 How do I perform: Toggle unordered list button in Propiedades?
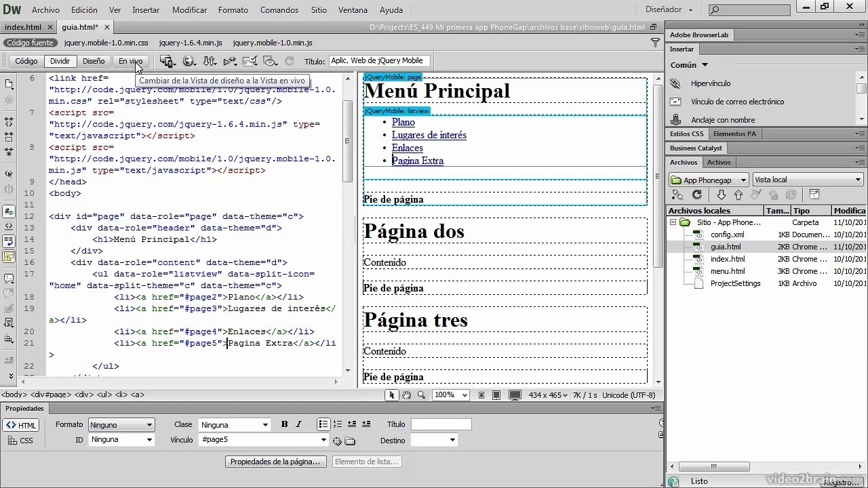click(323, 424)
